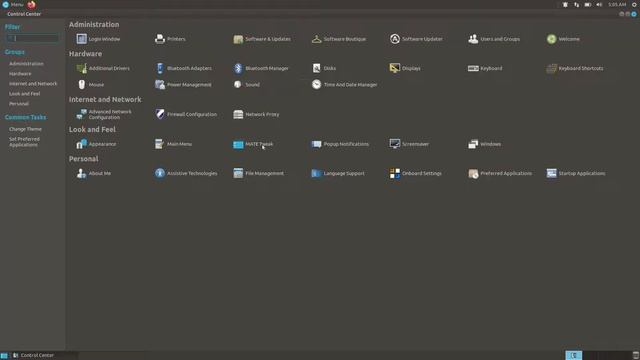Open Network Proxy settings
The image size is (640, 360).
coord(256,114)
